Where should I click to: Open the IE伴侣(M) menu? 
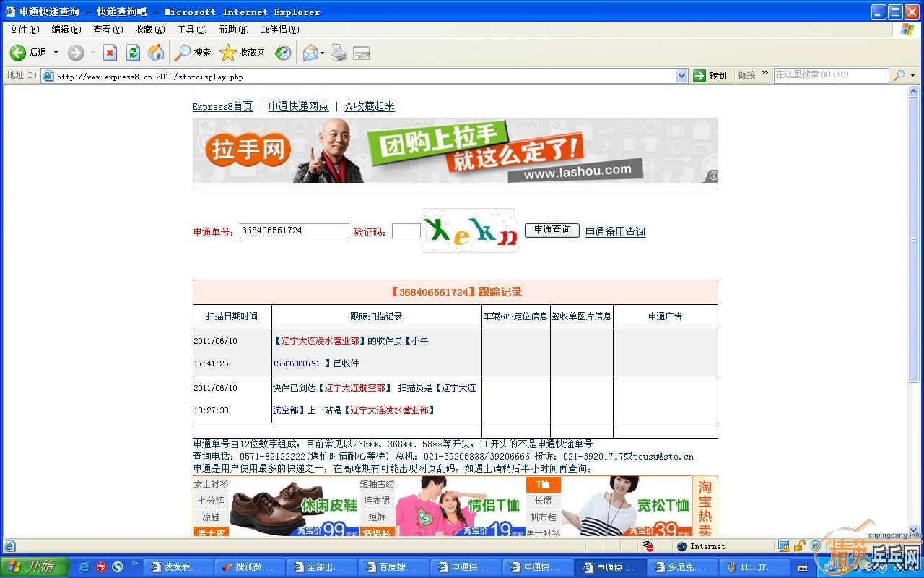[x=280, y=30]
